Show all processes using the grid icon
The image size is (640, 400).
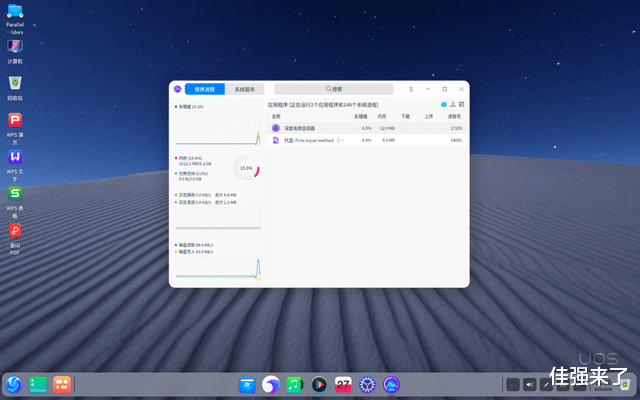coord(462,104)
